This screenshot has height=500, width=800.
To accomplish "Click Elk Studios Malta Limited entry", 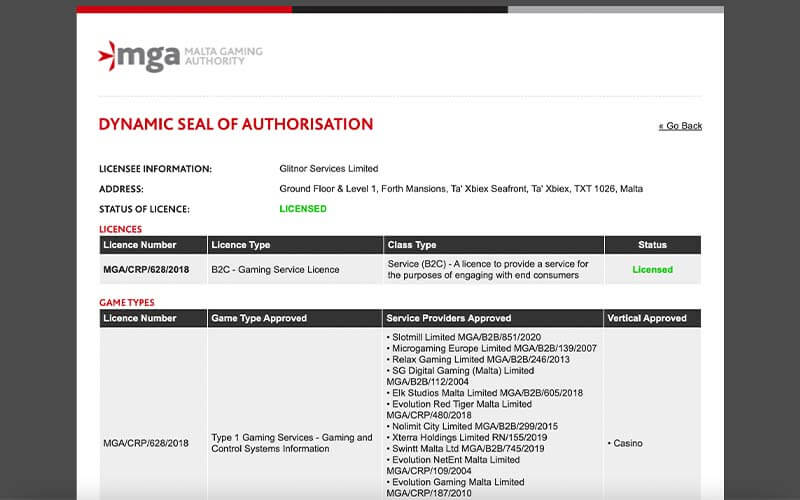I will point(485,393).
